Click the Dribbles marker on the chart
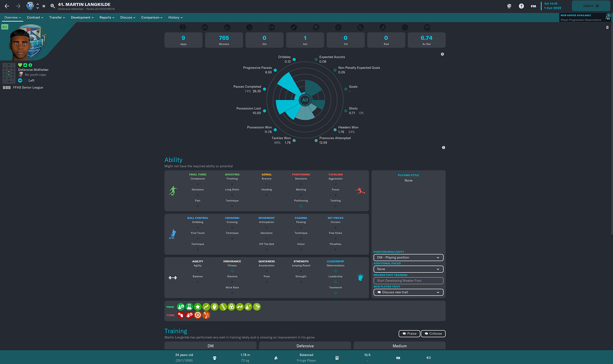613x364 pixels. [294, 59]
